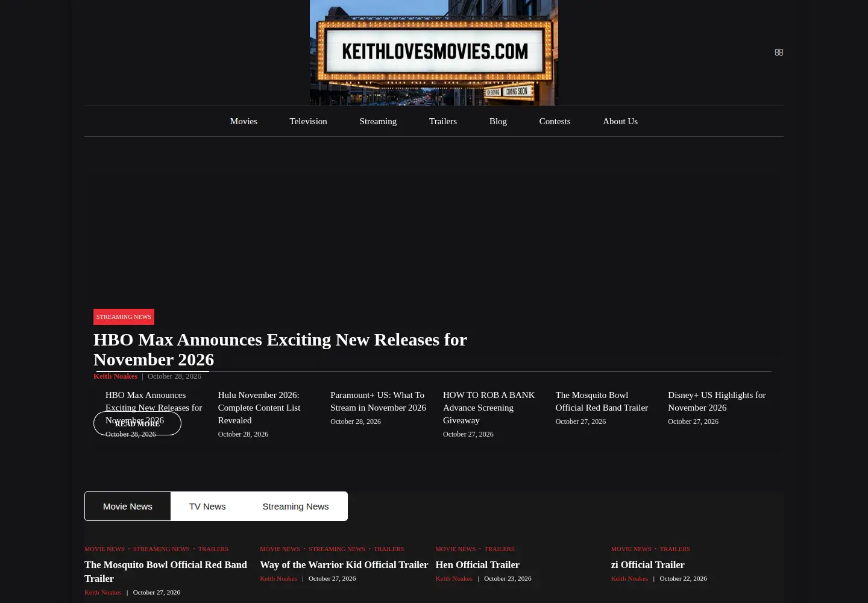Image resolution: width=868 pixels, height=603 pixels.
Task: Click date October 23, 2026 under Hen trailer
Action: 508,579
